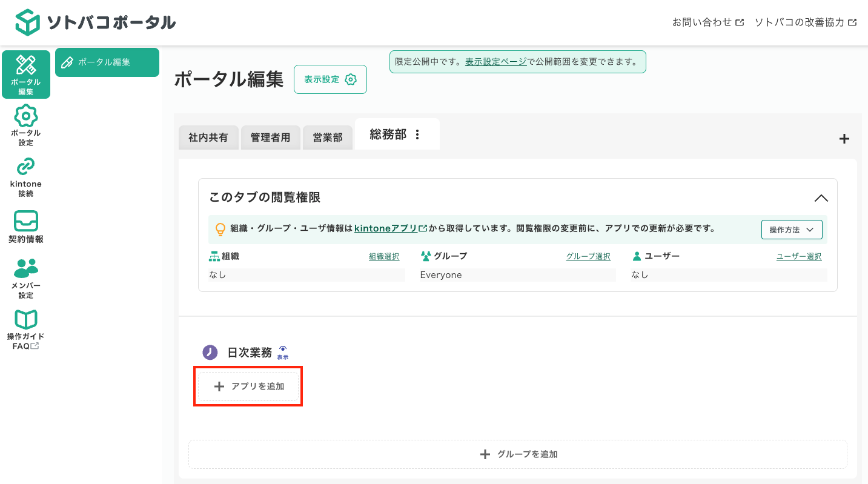
Task: Collapse the このタブの閲覧権限 panel
Action: pyautogui.click(x=821, y=198)
